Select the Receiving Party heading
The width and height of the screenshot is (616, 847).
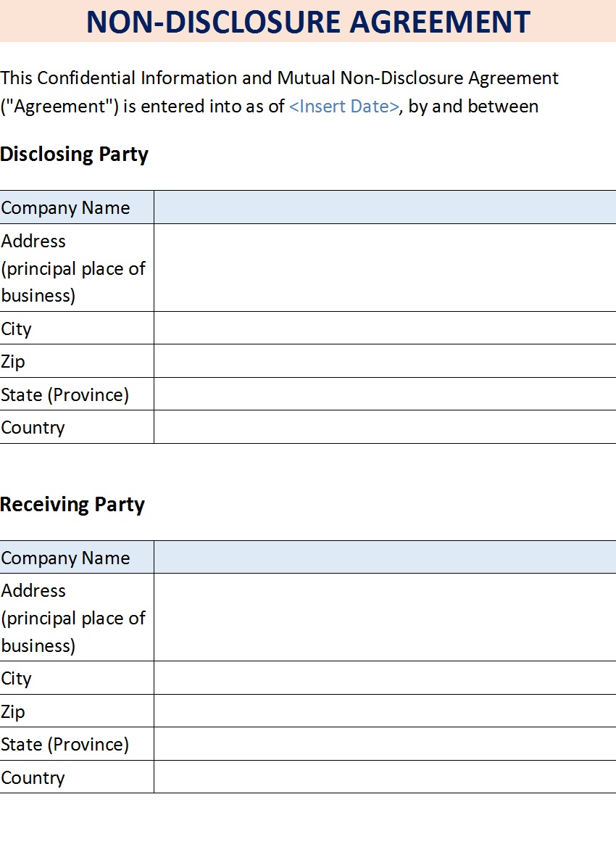72,505
